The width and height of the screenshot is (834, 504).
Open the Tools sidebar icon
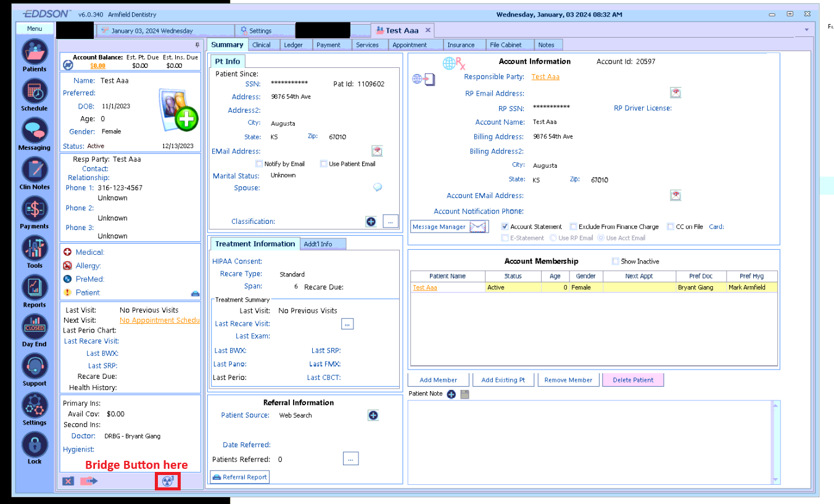35,248
